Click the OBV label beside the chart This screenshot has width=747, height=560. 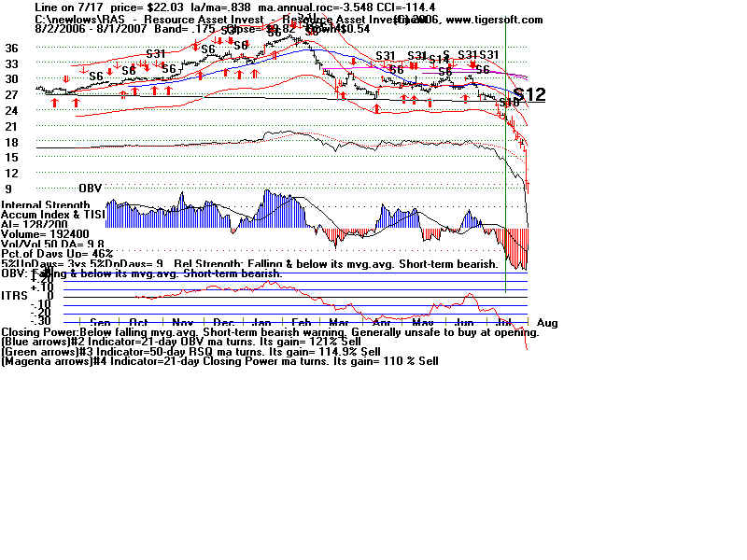[x=91, y=189]
